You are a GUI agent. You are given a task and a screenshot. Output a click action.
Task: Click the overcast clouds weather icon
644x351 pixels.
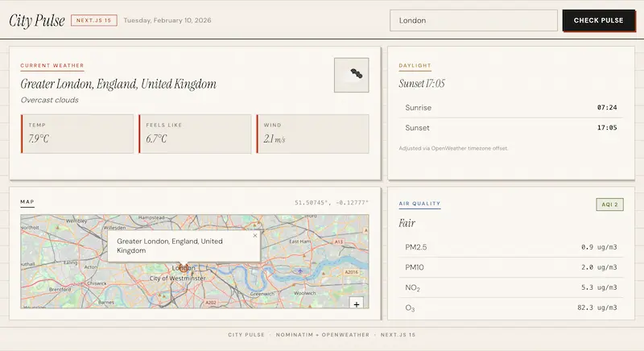(x=352, y=75)
